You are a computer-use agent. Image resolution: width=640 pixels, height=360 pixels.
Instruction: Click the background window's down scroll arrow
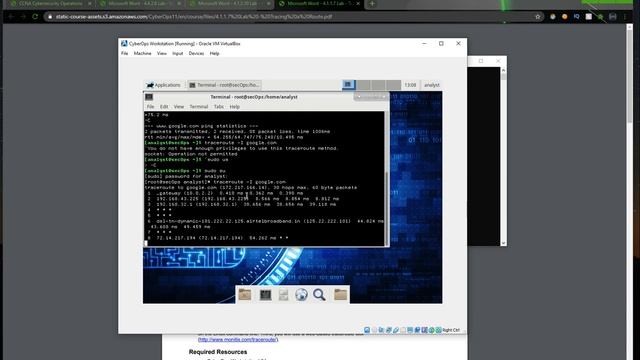503,243
